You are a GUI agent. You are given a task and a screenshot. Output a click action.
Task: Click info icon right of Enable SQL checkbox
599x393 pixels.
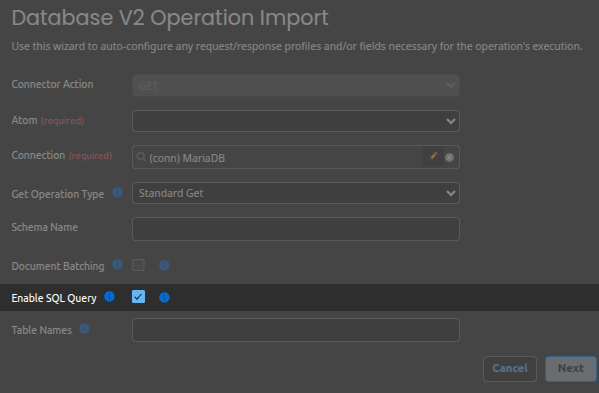pyautogui.click(x=164, y=297)
